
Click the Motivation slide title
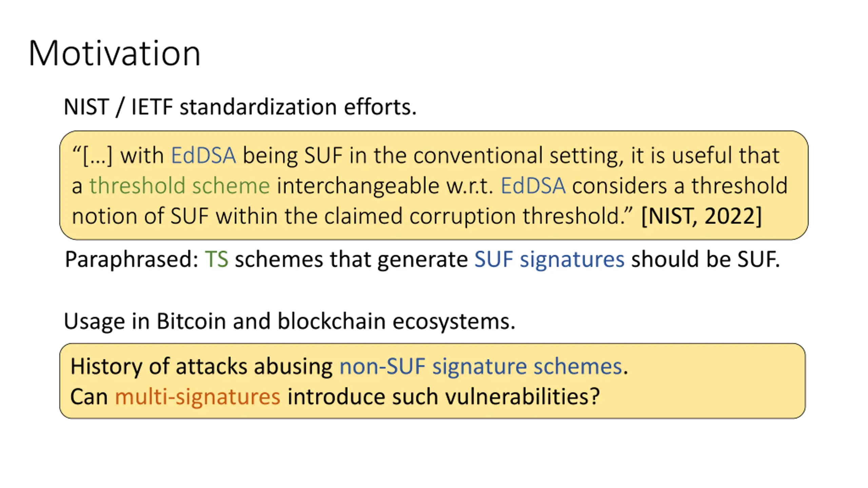(115, 53)
